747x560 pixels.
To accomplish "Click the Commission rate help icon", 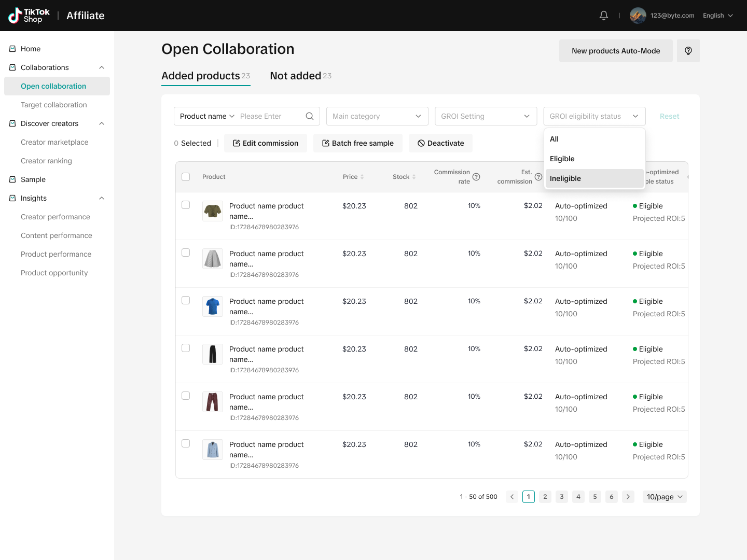I will [476, 177].
